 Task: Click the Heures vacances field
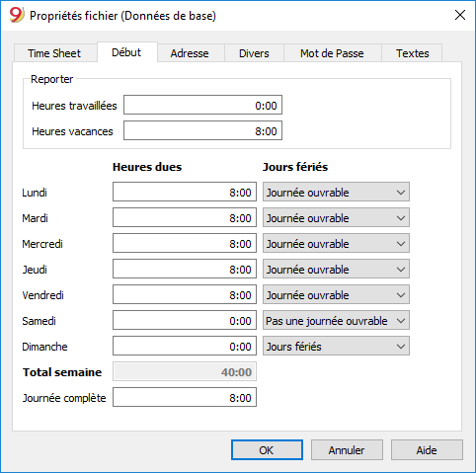coord(202,130)
